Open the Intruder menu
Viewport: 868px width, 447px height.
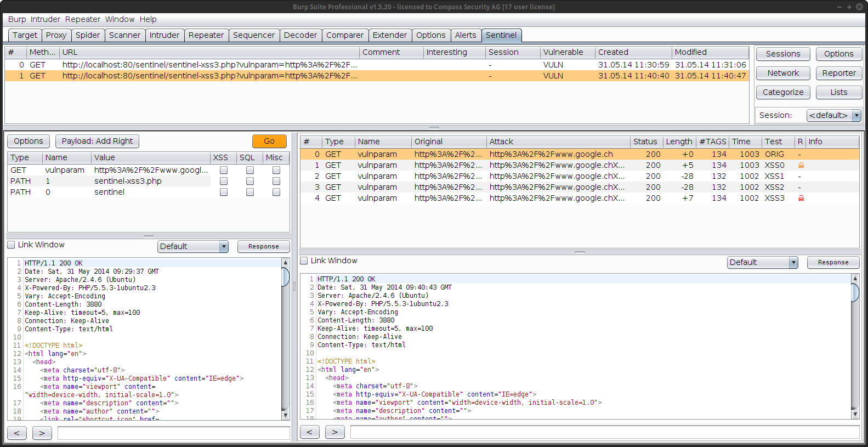pyautogui.click(x=46, y=19)
